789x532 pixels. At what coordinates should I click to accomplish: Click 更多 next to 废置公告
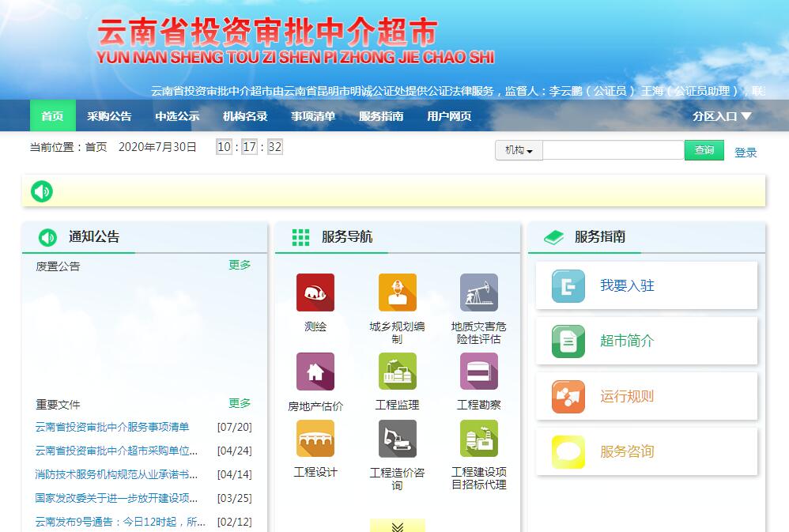click(x=240, y=265)
